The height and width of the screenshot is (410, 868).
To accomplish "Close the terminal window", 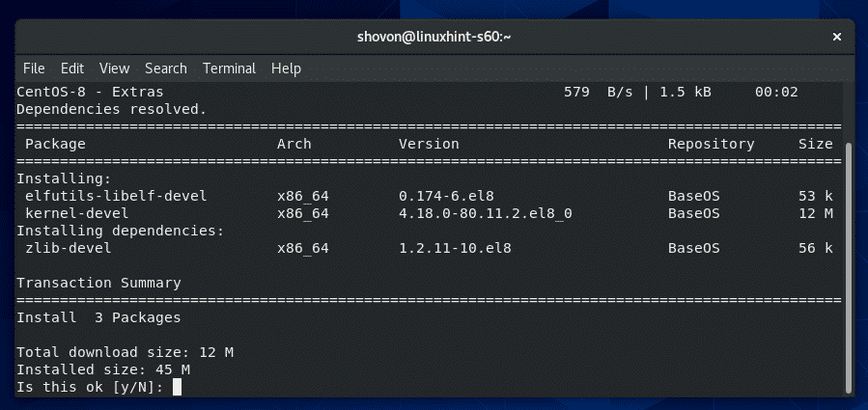I will 836,36.
